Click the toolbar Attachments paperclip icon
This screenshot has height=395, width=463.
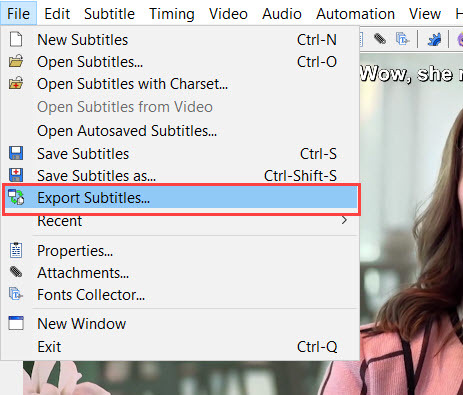380,39
